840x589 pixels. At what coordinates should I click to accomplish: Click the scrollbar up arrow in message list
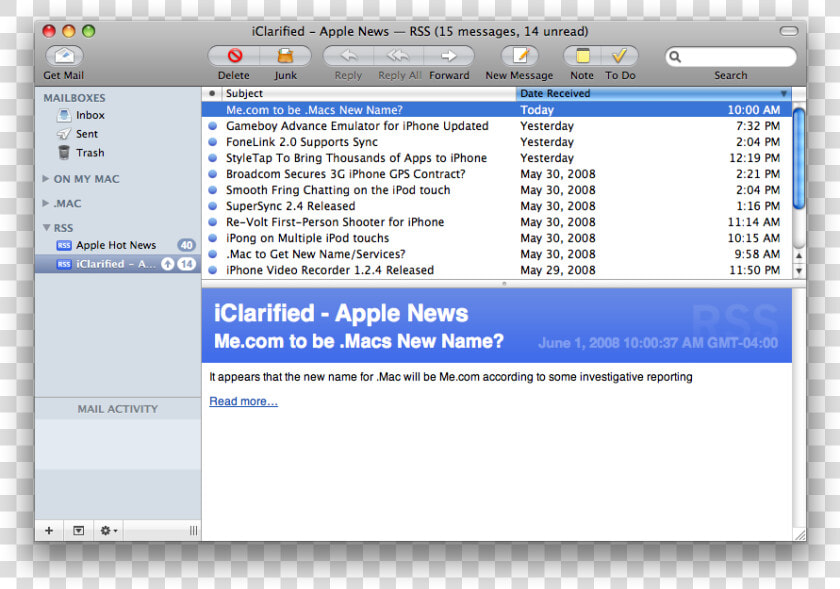(x=799, y=256)
